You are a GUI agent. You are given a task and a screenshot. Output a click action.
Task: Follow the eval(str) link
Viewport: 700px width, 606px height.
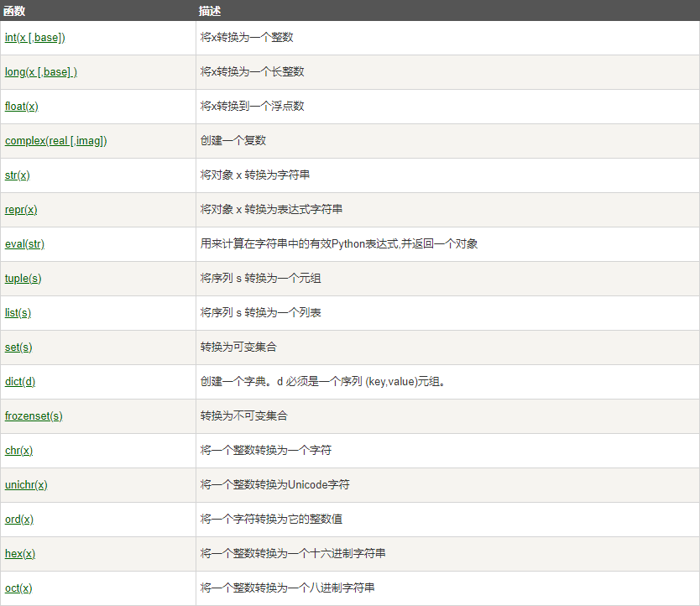tap(24, 244)
